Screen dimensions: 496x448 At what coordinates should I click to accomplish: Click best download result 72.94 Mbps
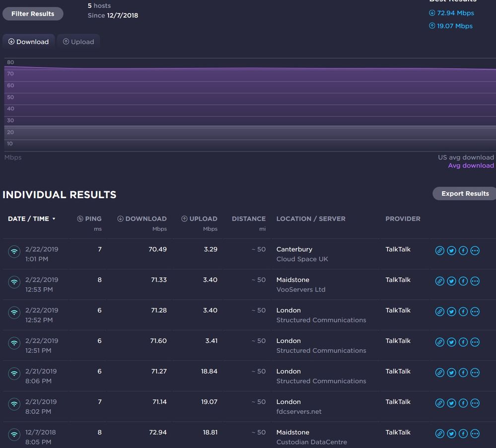(x=455, y=13)
